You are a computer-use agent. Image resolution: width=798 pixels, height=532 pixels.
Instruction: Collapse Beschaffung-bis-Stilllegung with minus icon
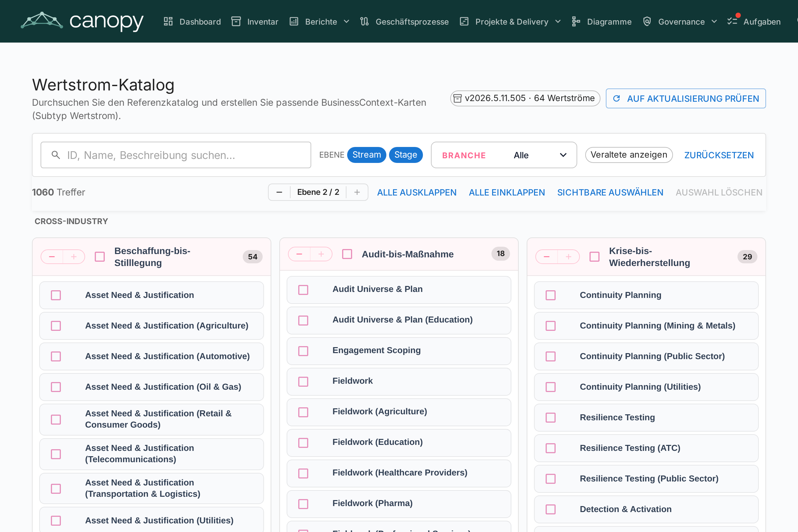(52, 257)
